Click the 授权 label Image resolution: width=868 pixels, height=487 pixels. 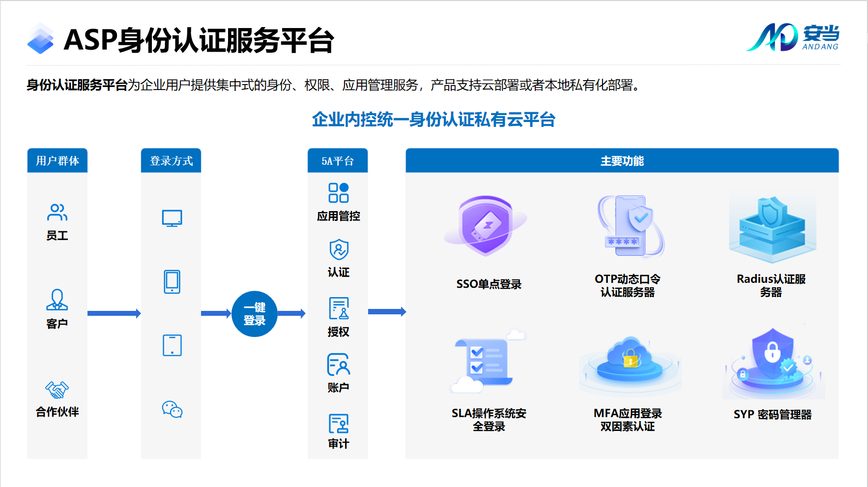click(339, 332)
